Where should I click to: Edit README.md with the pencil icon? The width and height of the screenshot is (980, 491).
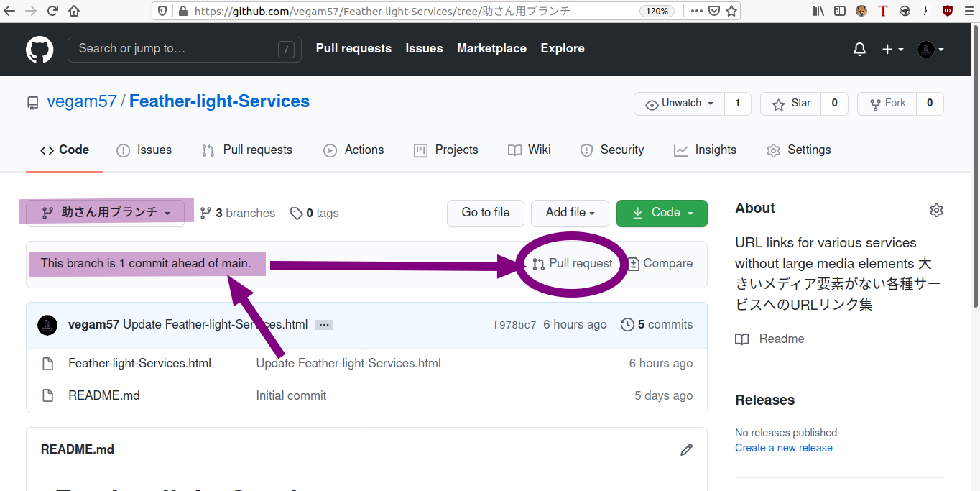(686, 449)
